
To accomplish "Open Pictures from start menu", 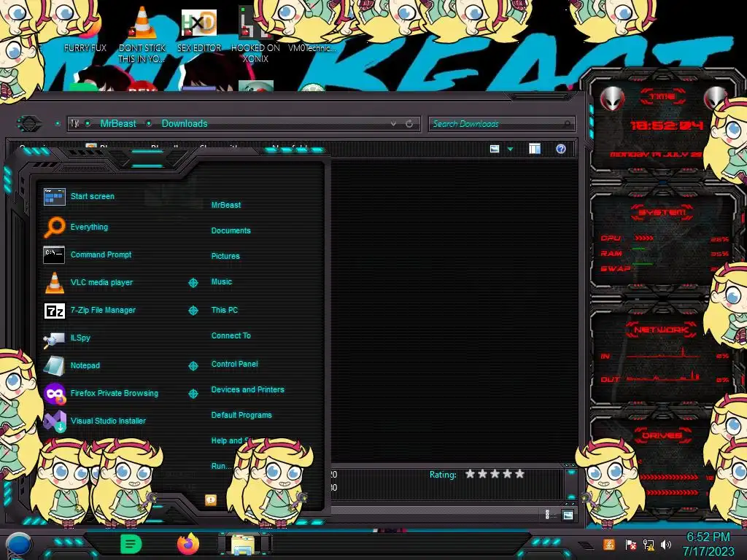I will 225,256.
